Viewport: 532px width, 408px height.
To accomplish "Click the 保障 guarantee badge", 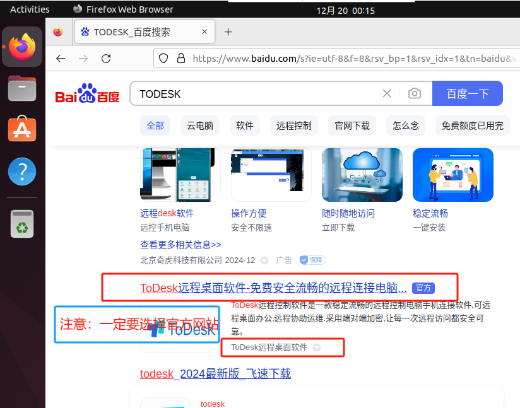I will pyautogui.click(x=312, y=260).
